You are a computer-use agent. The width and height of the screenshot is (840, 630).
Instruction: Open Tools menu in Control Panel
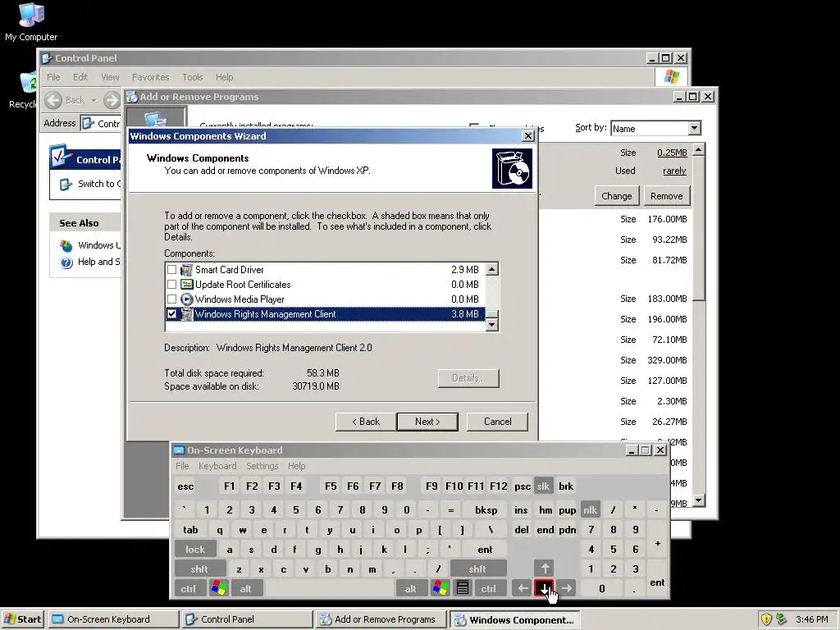(193, 77)
